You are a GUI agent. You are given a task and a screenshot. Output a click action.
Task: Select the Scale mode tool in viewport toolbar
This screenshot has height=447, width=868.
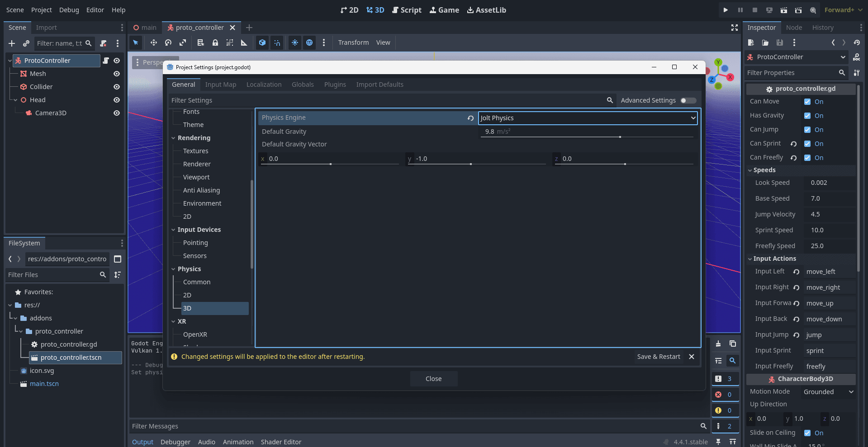183,42
